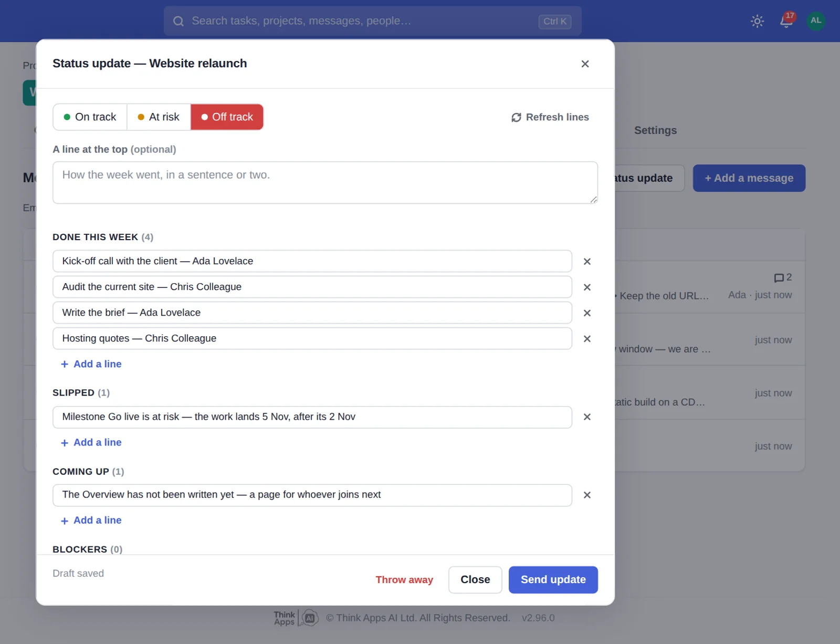This screenshot has width=840, height=644.
Task: Edit the 'Milestone Go live is at risk' line
Action: point(312,417)
